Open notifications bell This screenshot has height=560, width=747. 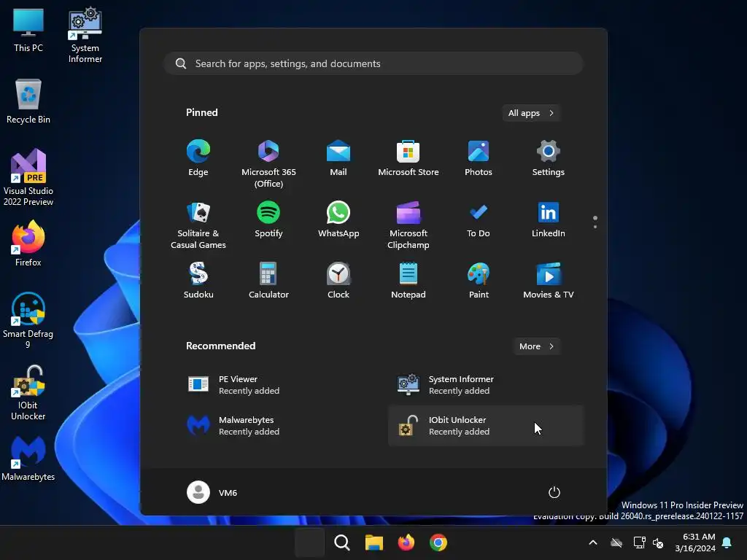coord(727,542)
